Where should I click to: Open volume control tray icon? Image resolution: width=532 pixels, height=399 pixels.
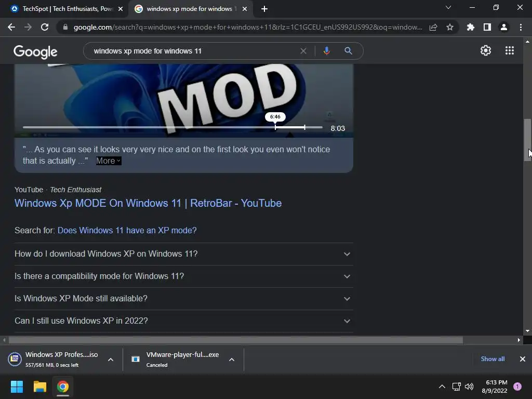(x=469, y=387)
